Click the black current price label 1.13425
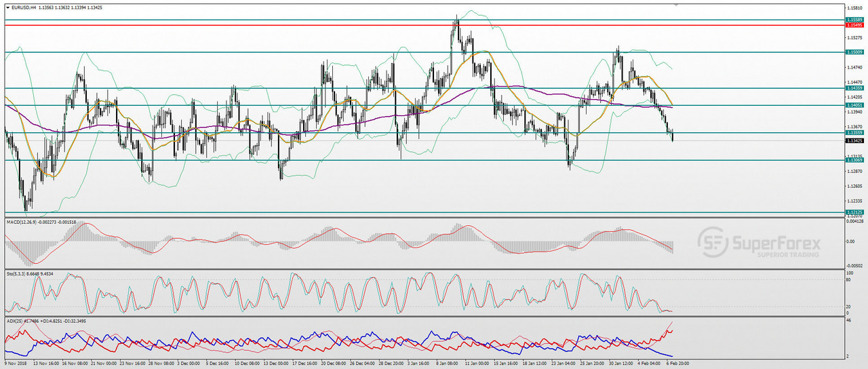868x369 pixels. (x=854, y=140)
